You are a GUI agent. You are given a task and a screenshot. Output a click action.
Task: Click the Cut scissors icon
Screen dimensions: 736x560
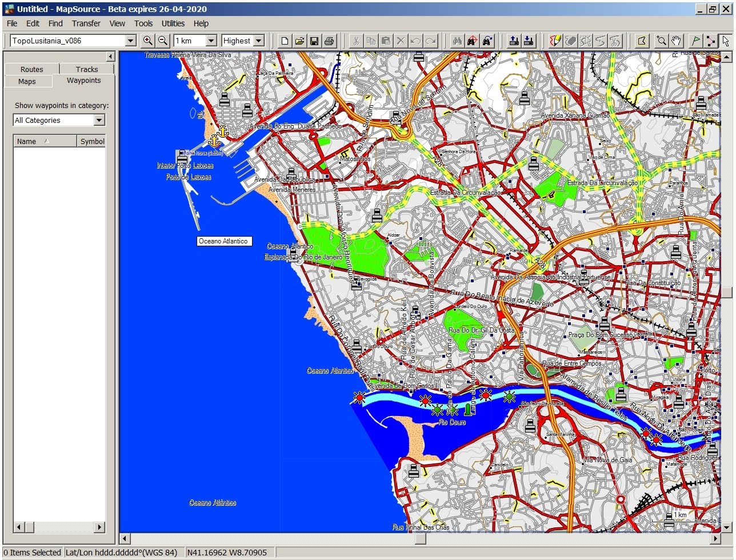pos(356,41)
